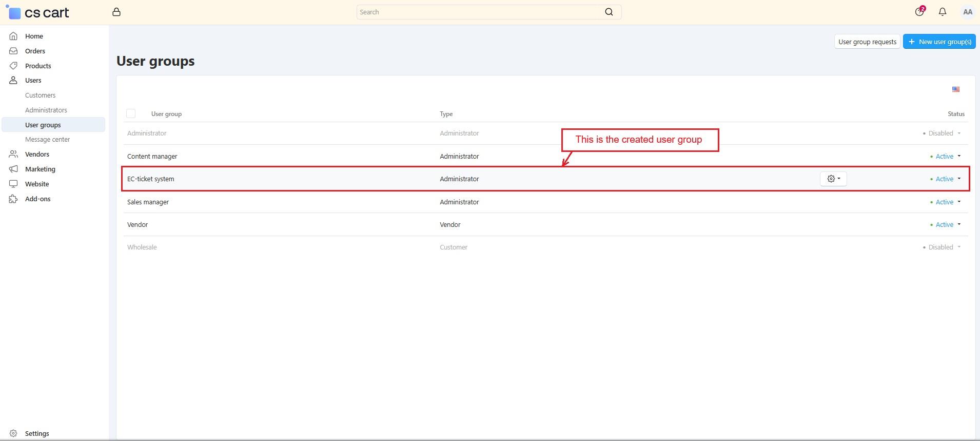Go to Administrators in the sidebar

[46, 110]
